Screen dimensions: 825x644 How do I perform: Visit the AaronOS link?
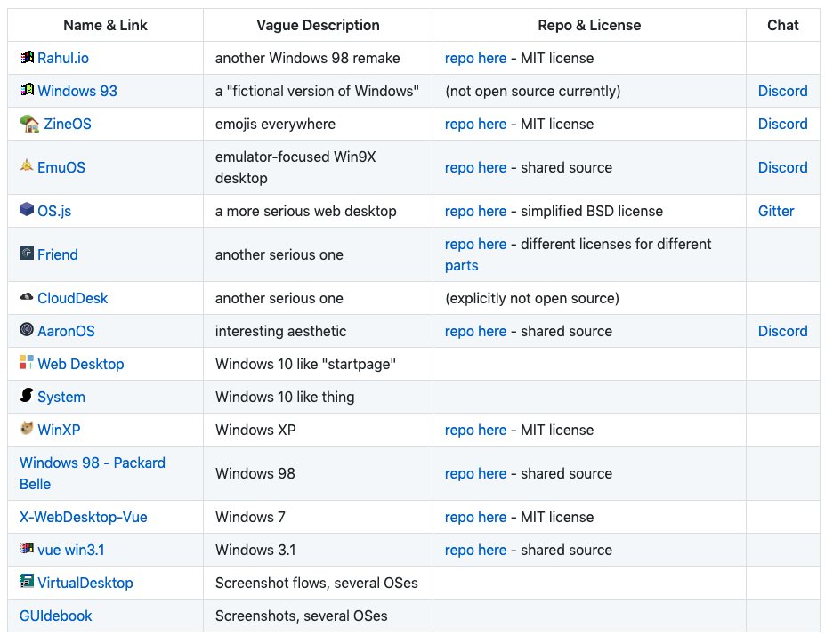pos(66,331)
